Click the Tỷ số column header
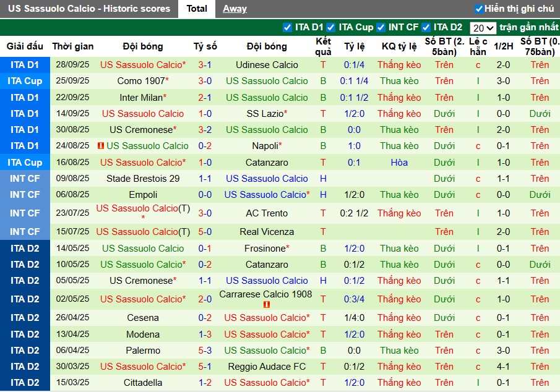 click(x=205, y=46)
